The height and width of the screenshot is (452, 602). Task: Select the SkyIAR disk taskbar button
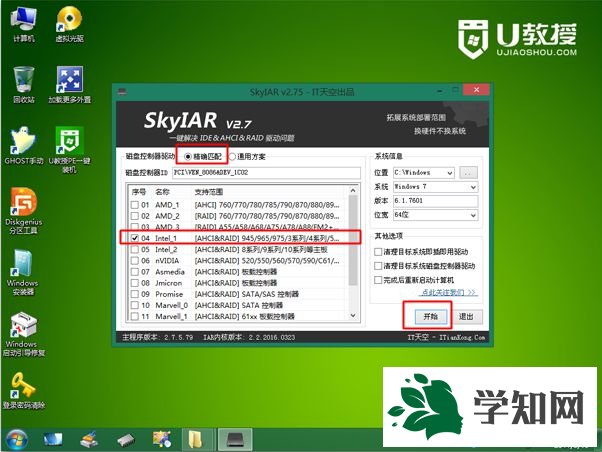(235, 439)
